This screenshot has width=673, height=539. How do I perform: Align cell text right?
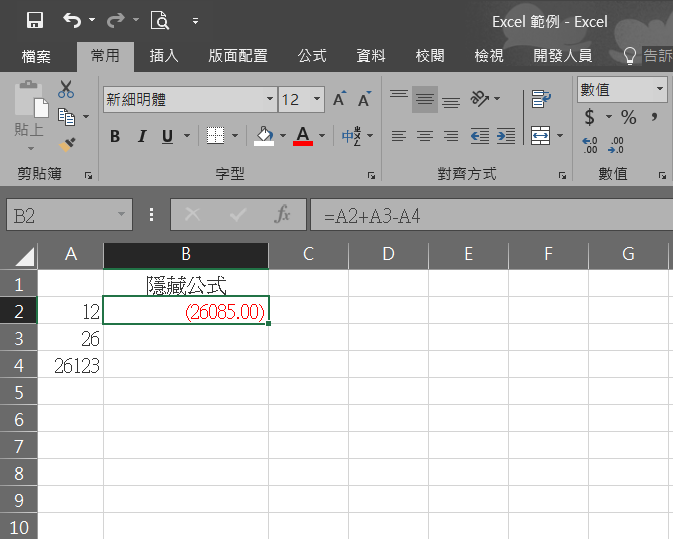[x=451, y=136]
